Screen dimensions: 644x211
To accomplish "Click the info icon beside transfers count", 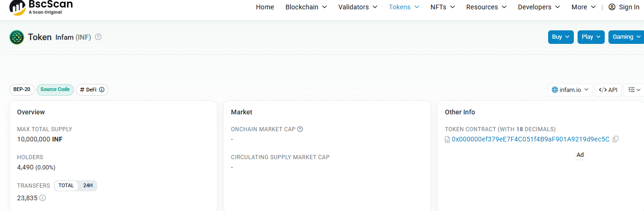I will pyautogui.click(x=43, y=198).
